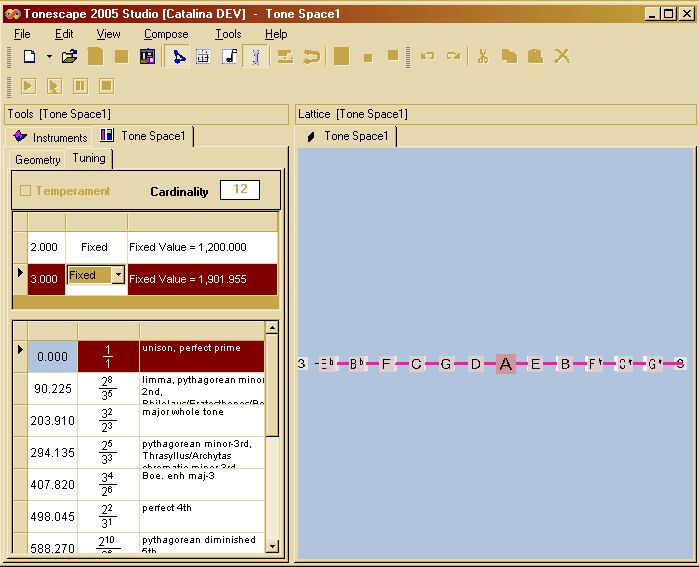Open the Fixed dropdown in 3.000 row

118,275
